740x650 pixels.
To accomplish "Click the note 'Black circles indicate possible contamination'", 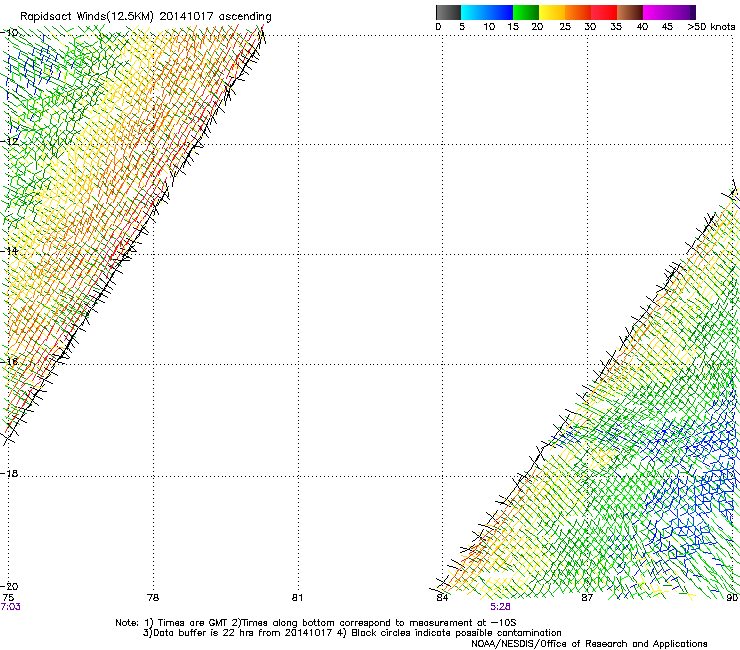I will [456, 633].
